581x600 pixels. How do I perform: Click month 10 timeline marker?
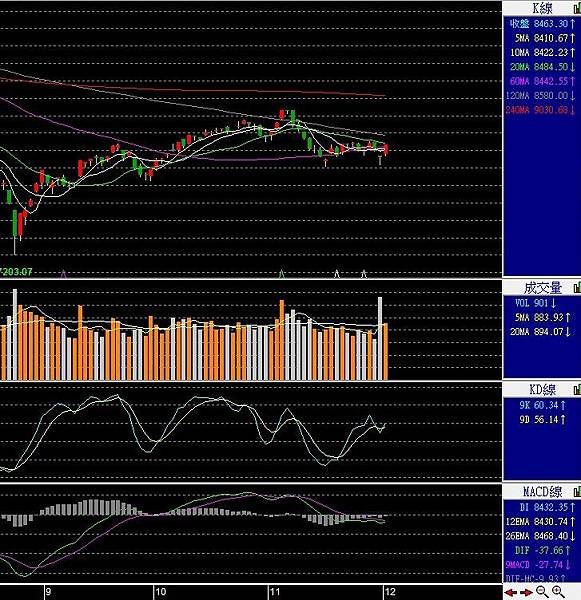(x=161, y=592)
